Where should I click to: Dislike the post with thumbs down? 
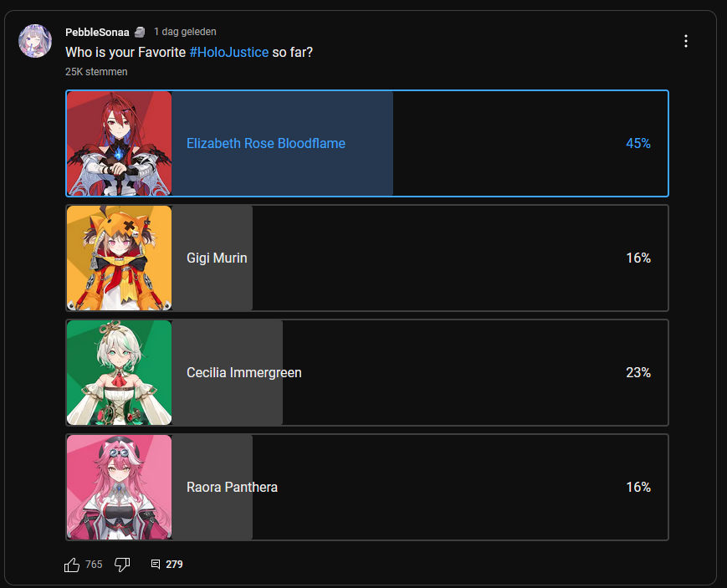tap(122, 565)
